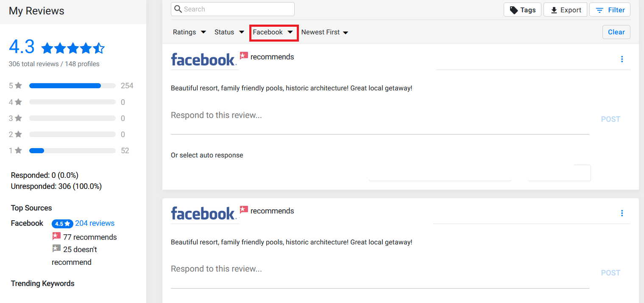Image resolution: width=644 pixels, height=303 pixels.
Task: Click the 4.3 overall rating number
Action: pyautogui.click(x=22, y=47)
